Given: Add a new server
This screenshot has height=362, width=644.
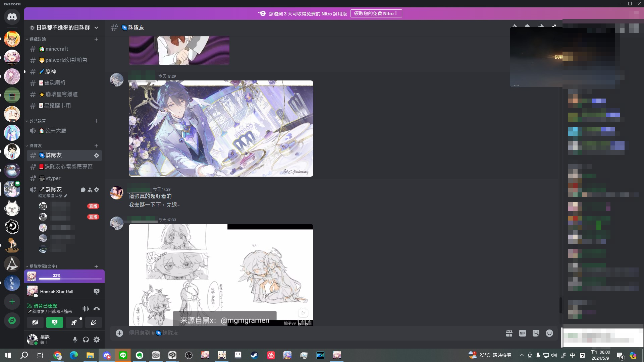Looking at the screenshot, I should click(12, 302).
